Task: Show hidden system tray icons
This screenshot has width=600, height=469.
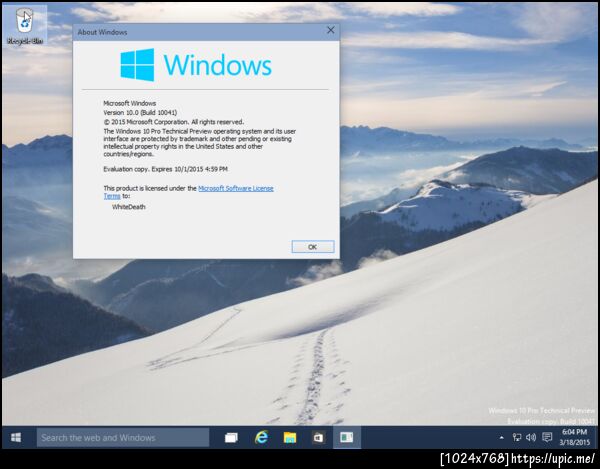Action: (501, 437)
